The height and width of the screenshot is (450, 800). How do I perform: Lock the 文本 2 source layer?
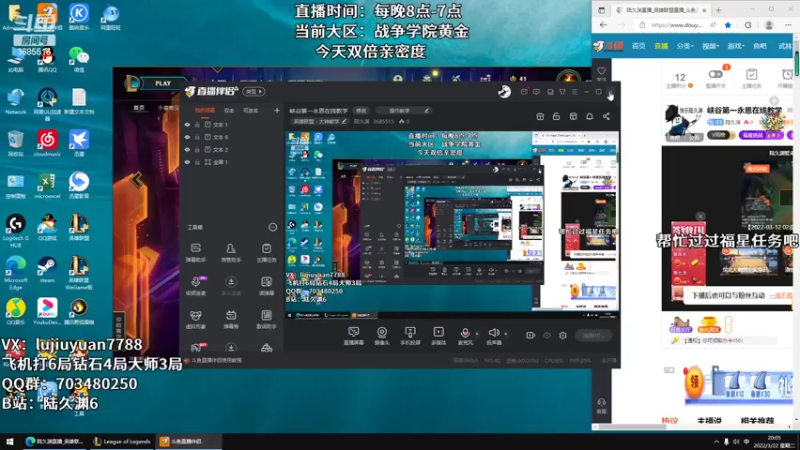pos(197,149)
